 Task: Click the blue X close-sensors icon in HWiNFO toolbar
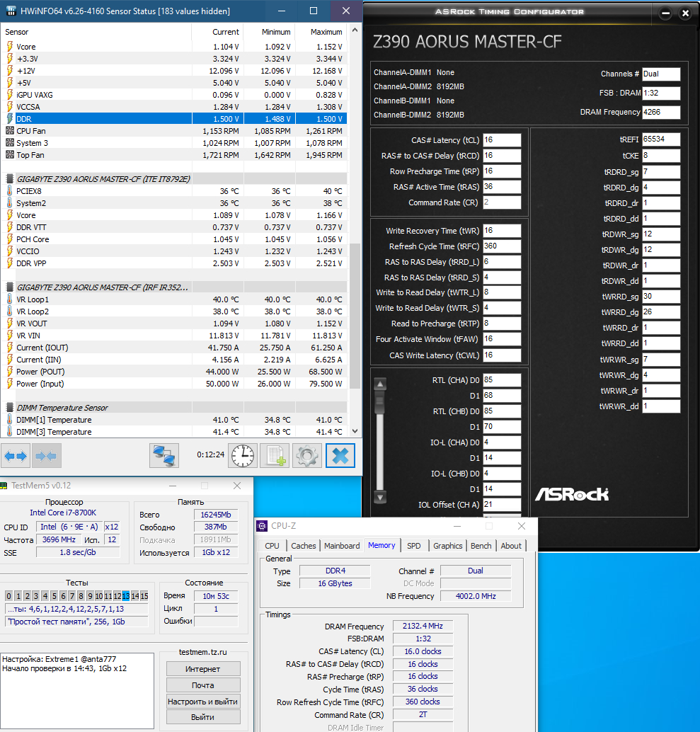click(340, 456)
